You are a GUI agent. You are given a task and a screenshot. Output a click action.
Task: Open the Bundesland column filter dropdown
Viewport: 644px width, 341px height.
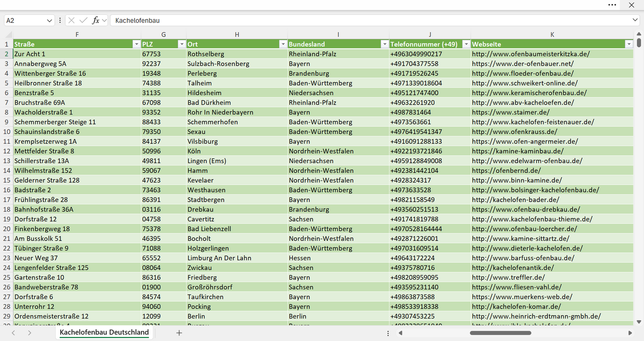click(x=384, y=44)
